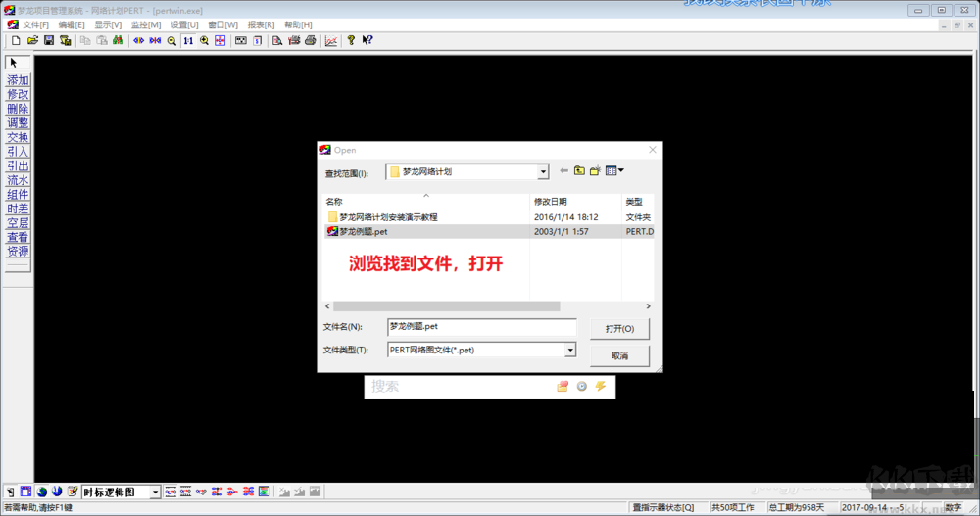Image resolution: width=980 pixels, height=516 pixels.
Task: Click the Save floppy disk icon
Action: coord(49,40)
